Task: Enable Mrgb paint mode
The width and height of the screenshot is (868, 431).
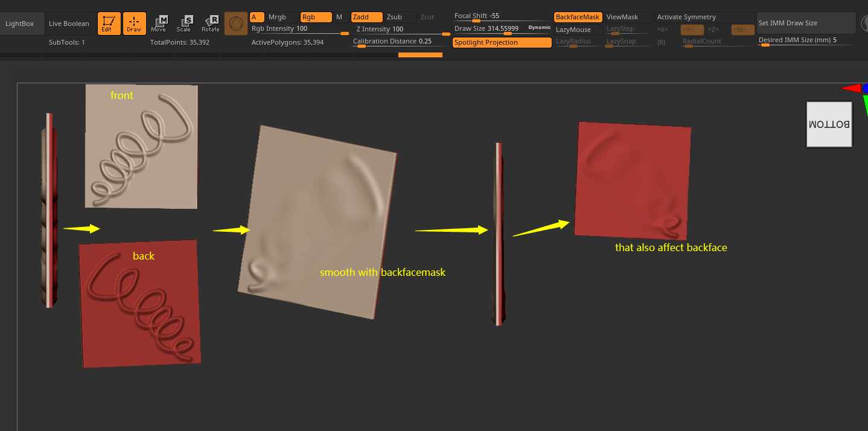Action: [282, 17]
